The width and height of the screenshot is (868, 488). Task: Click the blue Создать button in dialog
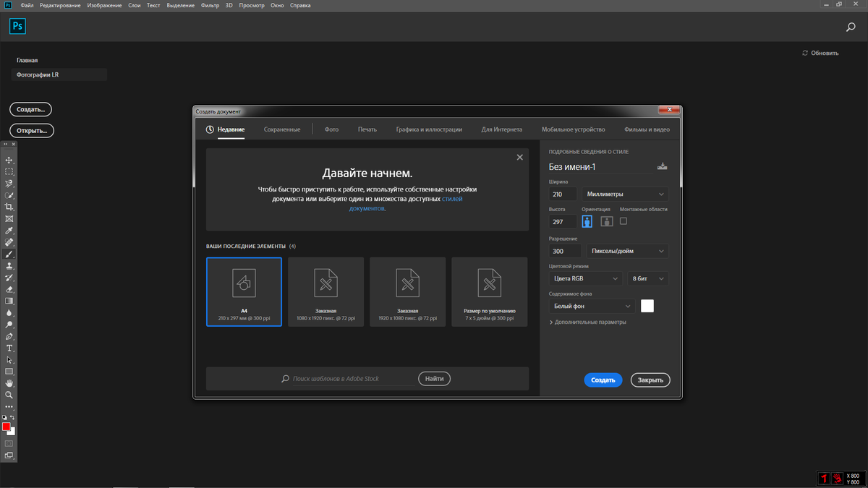click(603, 380)
